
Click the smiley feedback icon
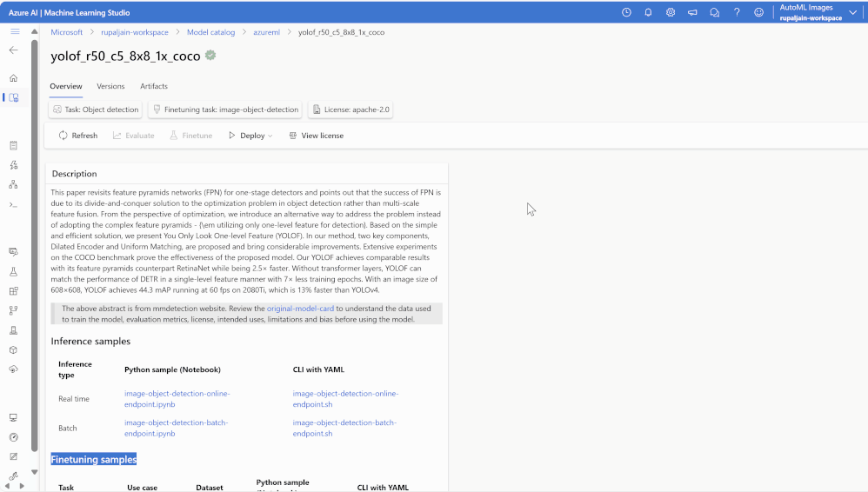pyautogui.click(x=759, y=12)
